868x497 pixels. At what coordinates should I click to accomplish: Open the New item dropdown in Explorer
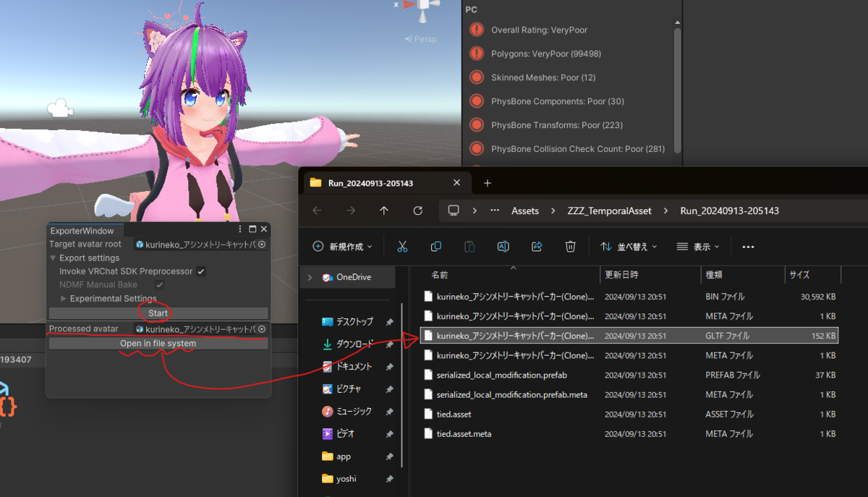(342, 247)
